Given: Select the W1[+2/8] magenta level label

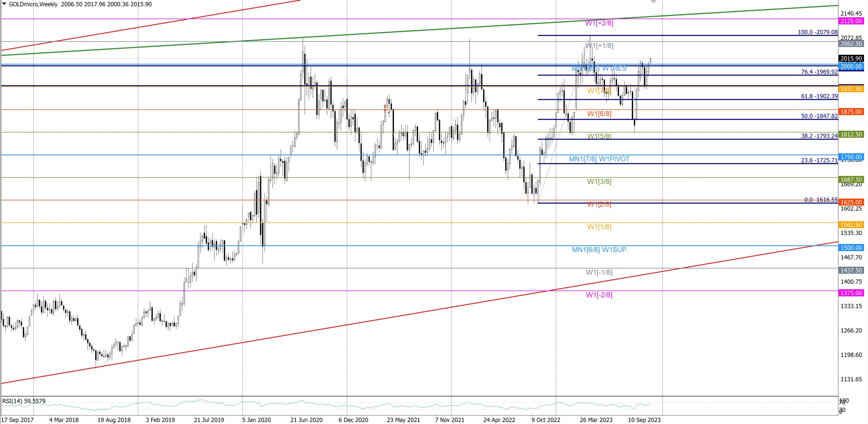Looking at the screenshot, I should point(599,23).
